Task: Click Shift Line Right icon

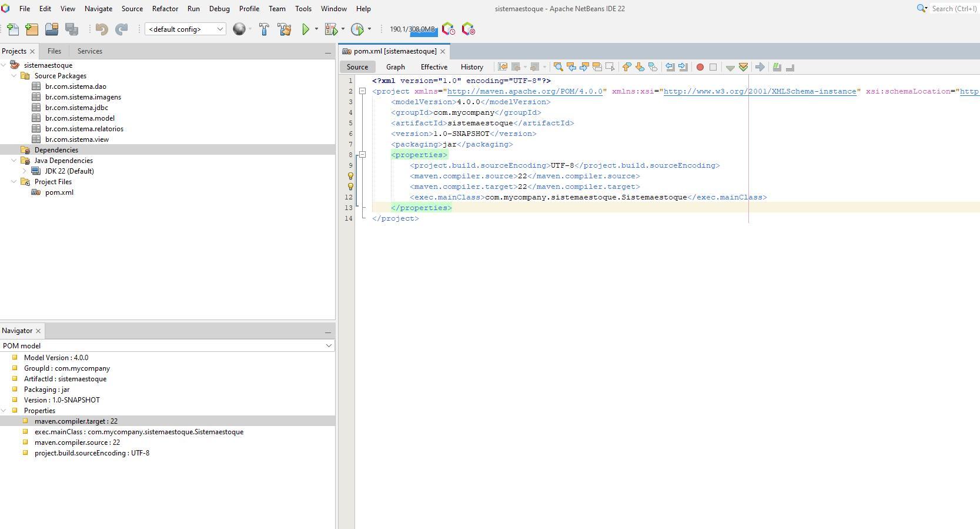Action: point(683,67)
